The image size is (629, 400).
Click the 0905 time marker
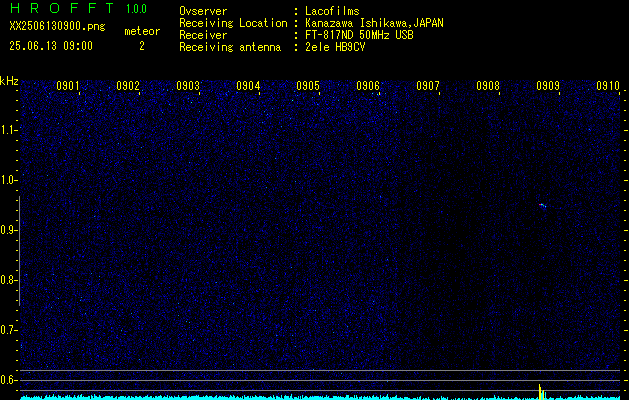coord(308,86)
